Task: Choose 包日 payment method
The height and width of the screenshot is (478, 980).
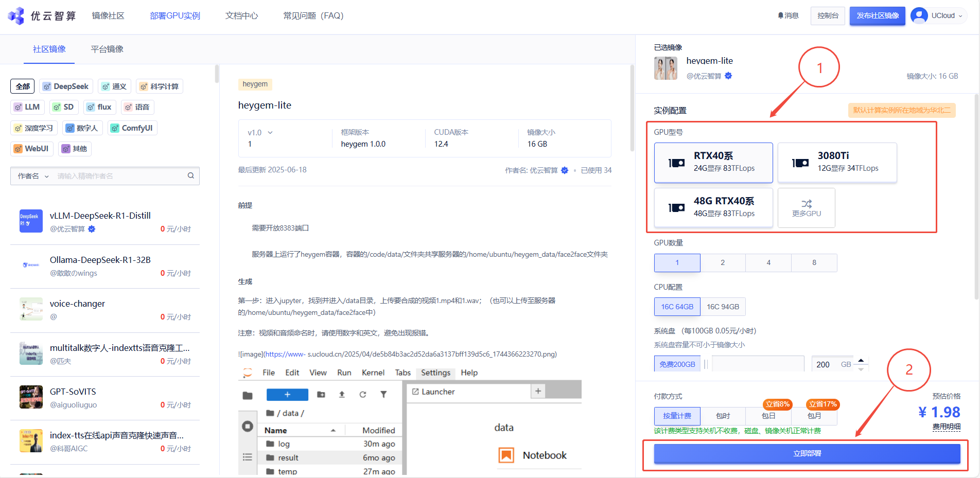Action: click(768, 416)
